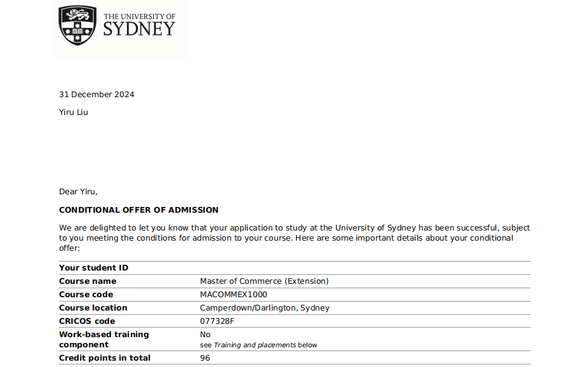Select the CONDITIONAL OFFER OF ADMISSION heading

138,210
